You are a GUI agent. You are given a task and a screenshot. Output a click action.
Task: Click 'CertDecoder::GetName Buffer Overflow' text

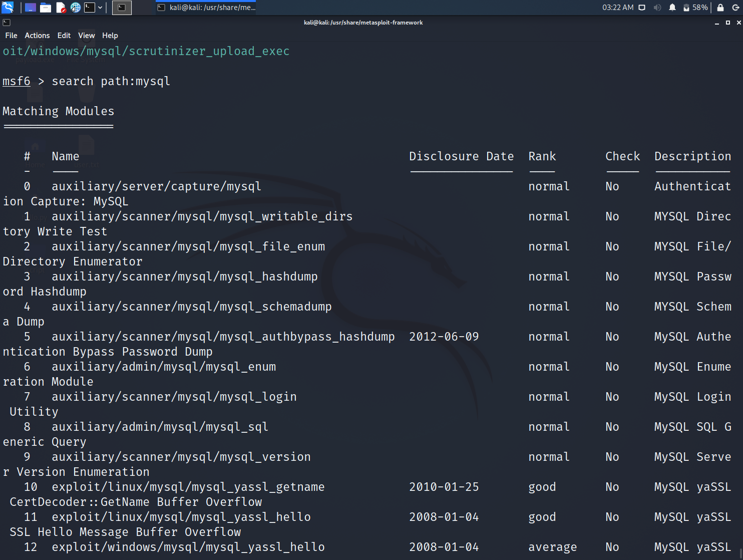tap(136, 502)
